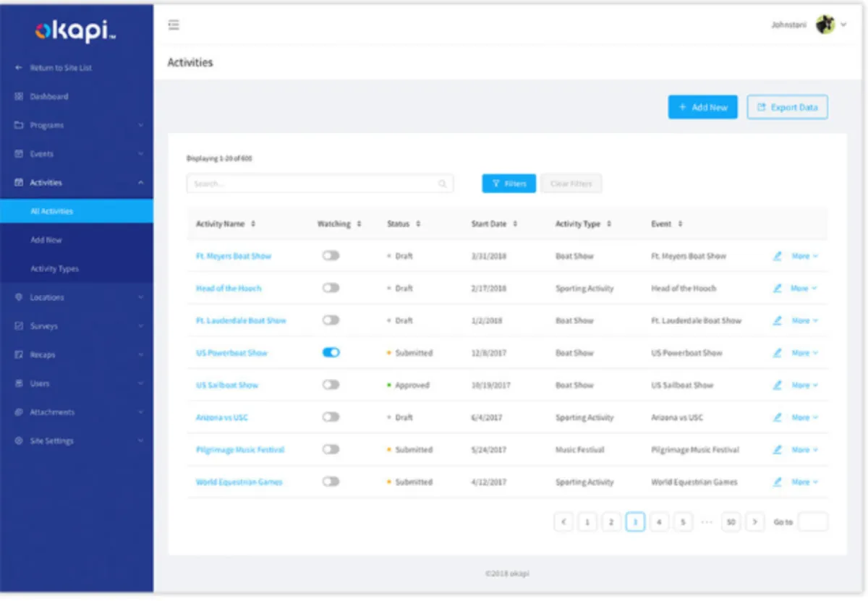Toggle watching for Arizona vs USC
This screenshot has width=868, height=601.
(x=331, y=417)
